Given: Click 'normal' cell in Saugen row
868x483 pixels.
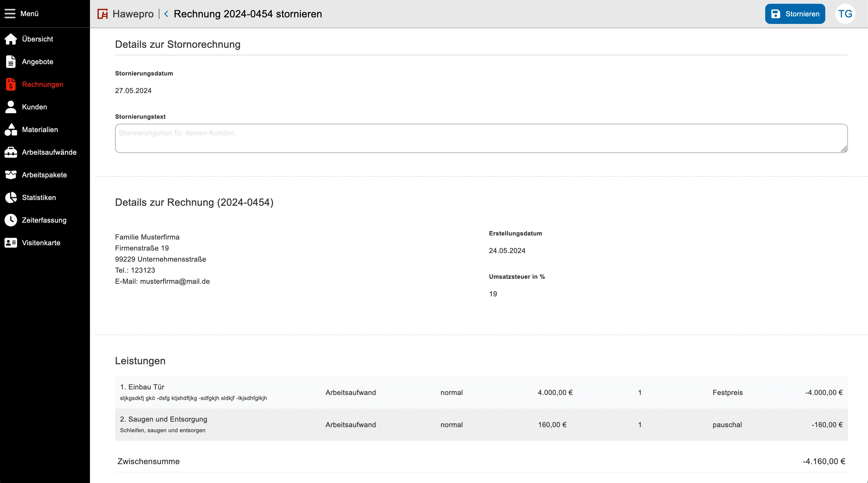Looking at the screenshot, I should point(452,425).
